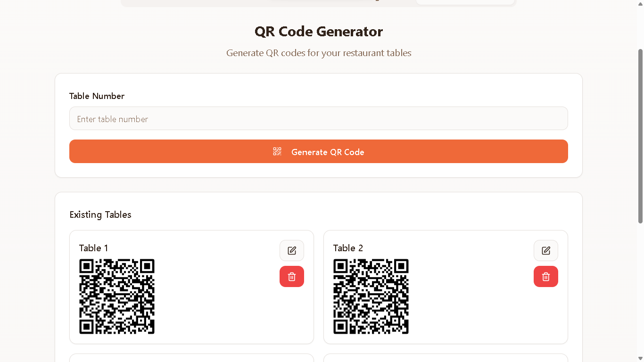Image resolution: width=644 pixels, height=362 pixels.
Task: Remove Table 2 with the red trash icon
Action: pyautogui.click(x=546, y=276)
